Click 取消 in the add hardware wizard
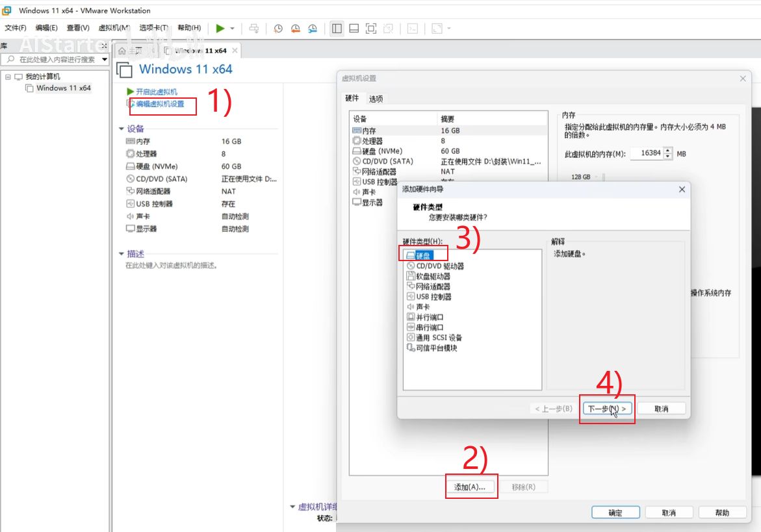 tap(661, 409)
